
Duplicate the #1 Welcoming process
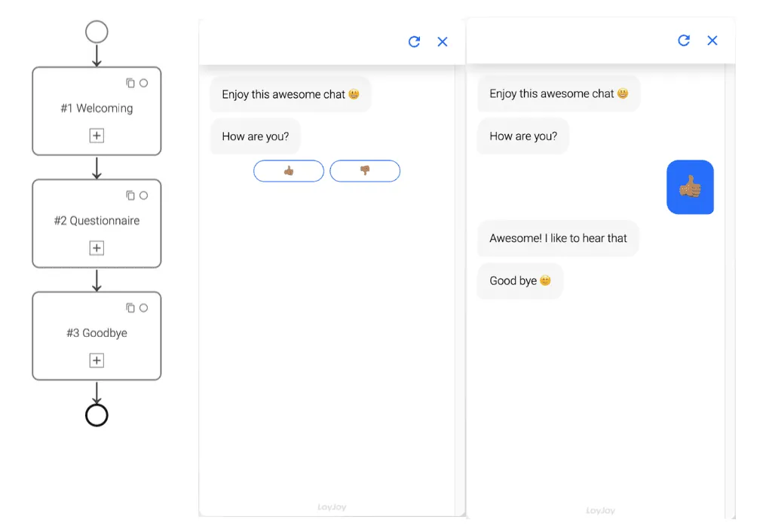coord(129,83)
